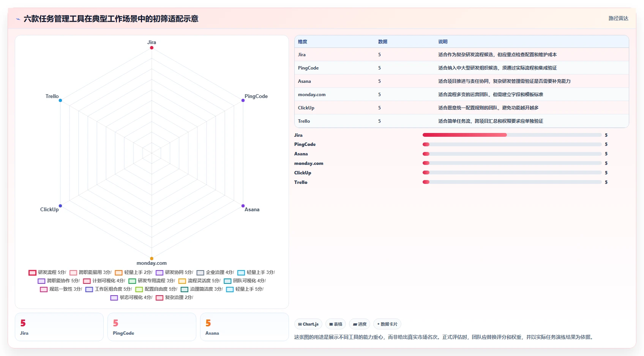Click the 说明 column header

[443, 42]
